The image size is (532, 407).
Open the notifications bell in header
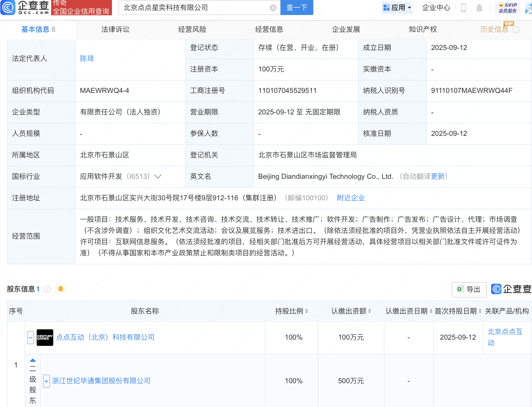(x=479, y=8)
